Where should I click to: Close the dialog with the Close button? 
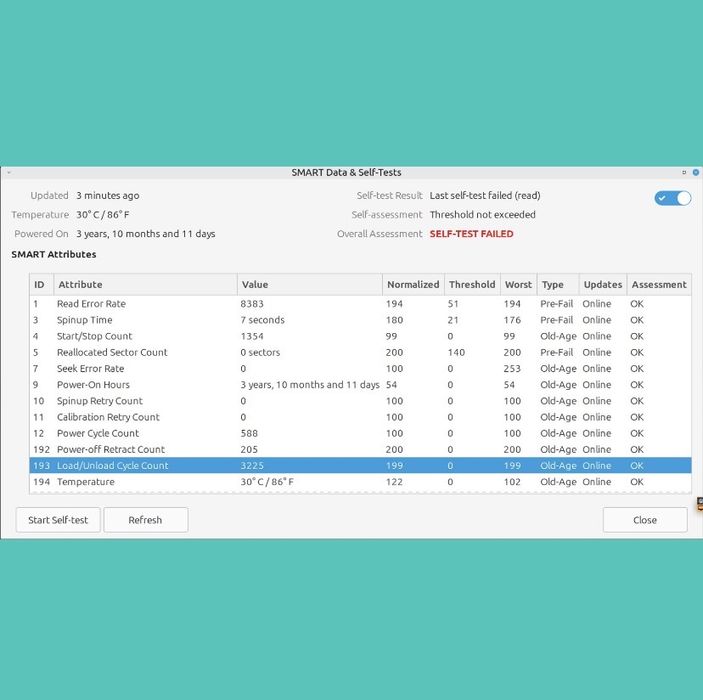pos(645,520)
